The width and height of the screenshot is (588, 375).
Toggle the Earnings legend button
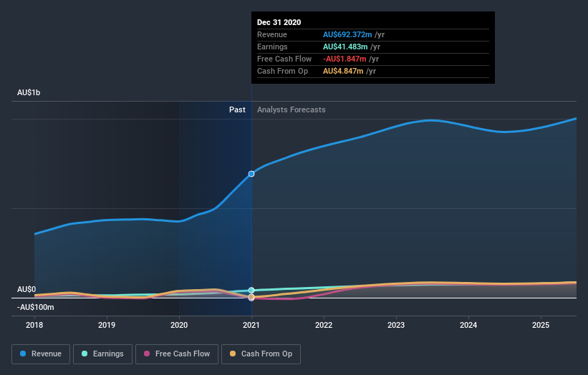(x=102, y=354)
